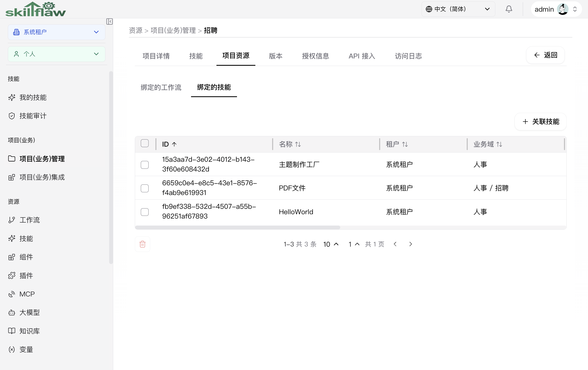Open the 中文（简体）language dropdown
Screen dimensions: 588x370
458,9
